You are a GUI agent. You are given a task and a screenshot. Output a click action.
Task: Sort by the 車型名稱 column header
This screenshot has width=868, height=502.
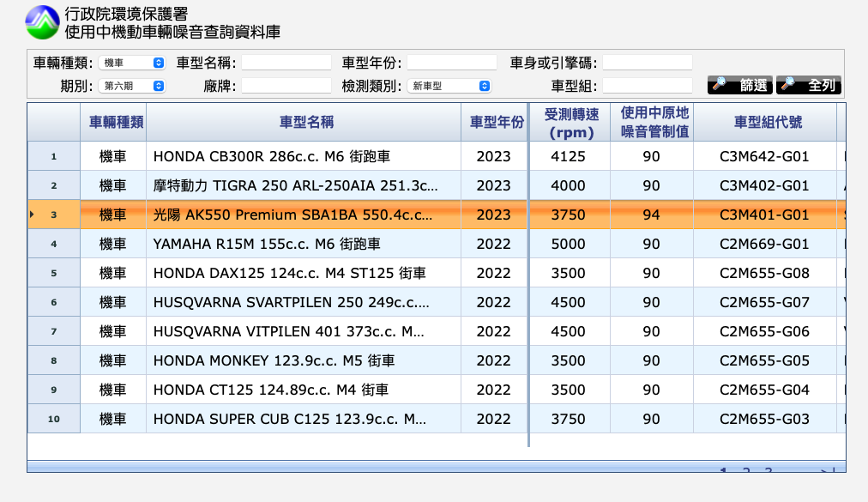(x=304, y=122)
